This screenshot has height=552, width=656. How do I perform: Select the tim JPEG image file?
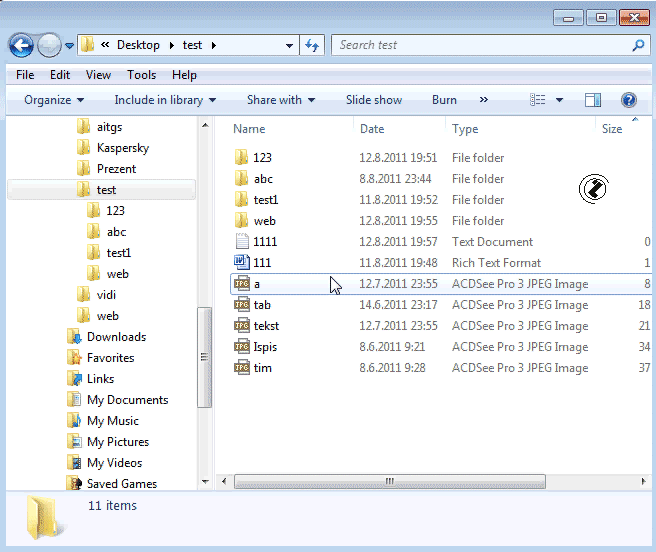(262, 368)
